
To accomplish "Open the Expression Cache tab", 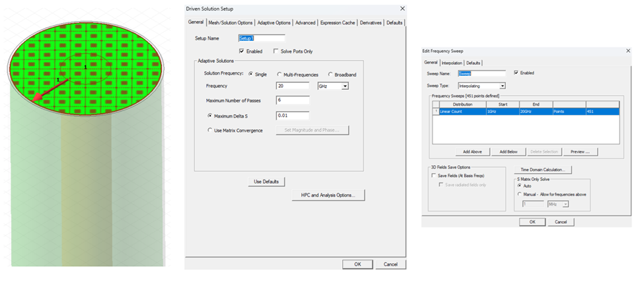I will pos(338,22).
